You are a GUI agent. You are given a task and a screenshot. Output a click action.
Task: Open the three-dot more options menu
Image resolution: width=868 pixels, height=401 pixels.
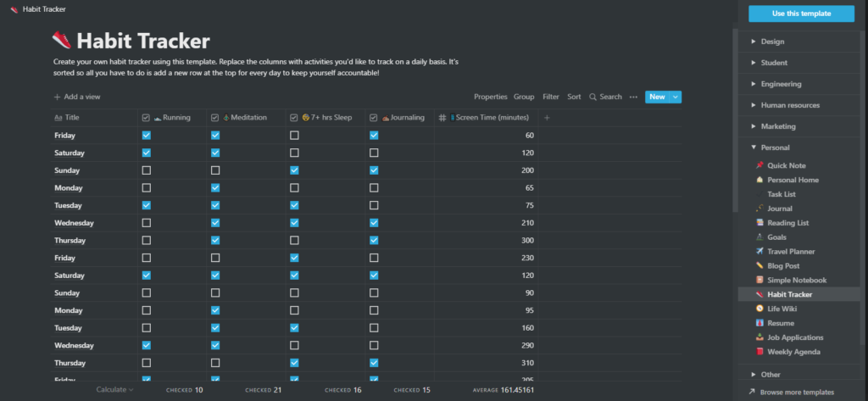tap(633, 97)
